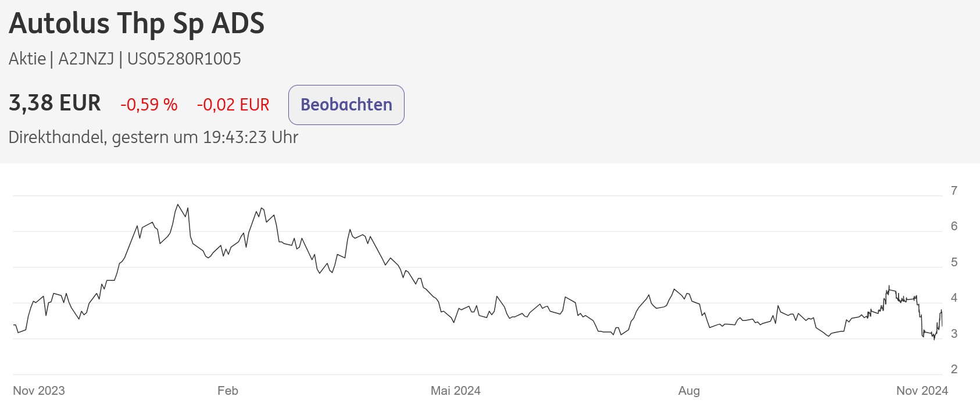
Task: Select the stock name Autolus Thp Sp ADS
Action: 136,24
